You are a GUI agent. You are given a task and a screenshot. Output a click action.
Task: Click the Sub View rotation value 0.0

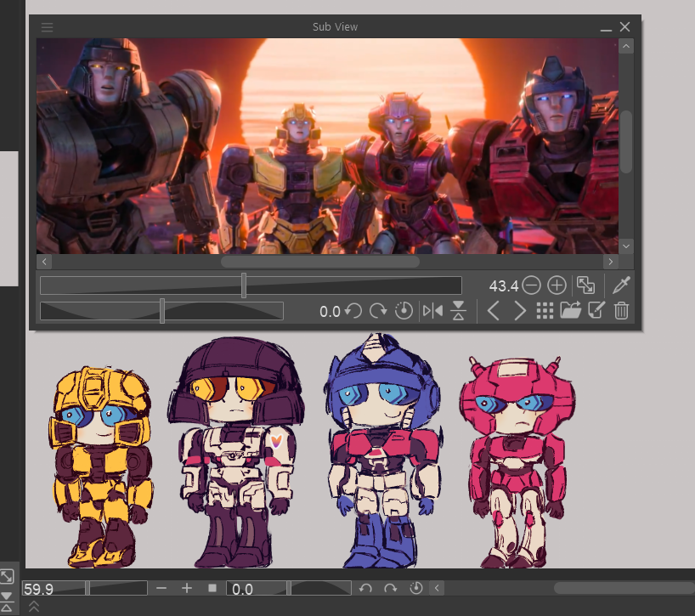click(x=330, y=312)
